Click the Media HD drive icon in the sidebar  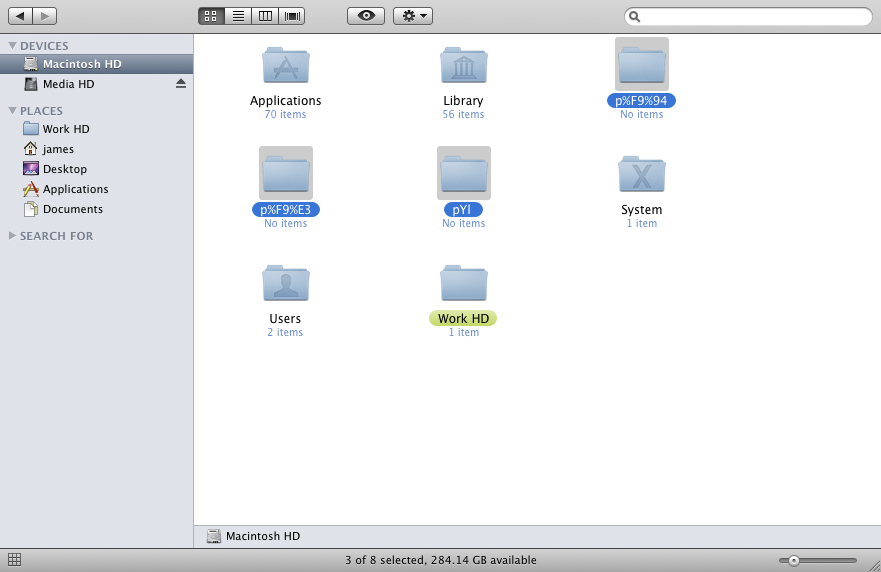[31, 84]
